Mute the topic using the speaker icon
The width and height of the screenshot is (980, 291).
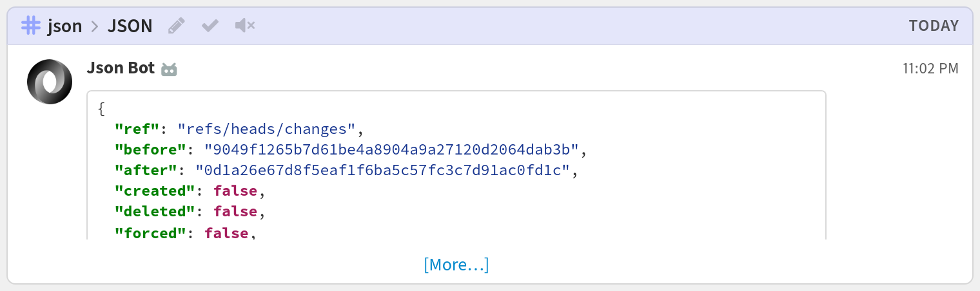[x=245, y=26]
